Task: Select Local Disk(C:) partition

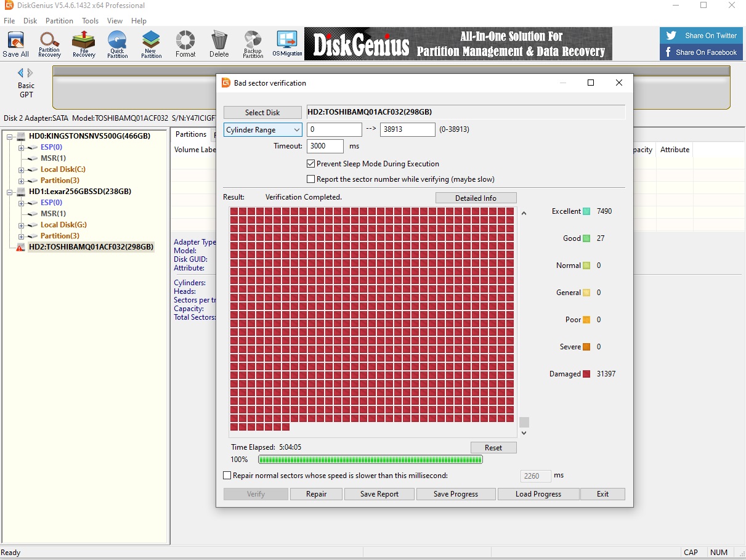Action: 63,169
